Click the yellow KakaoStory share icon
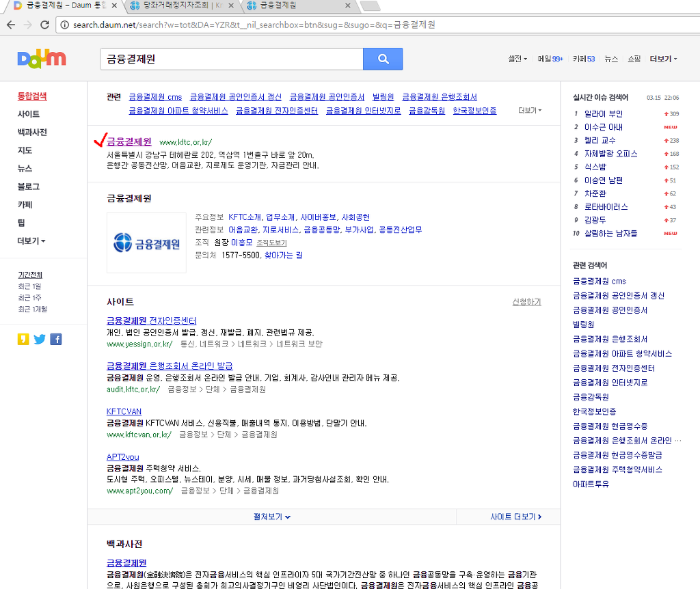This screenshot has height=589, width=700. click(23, 339)
